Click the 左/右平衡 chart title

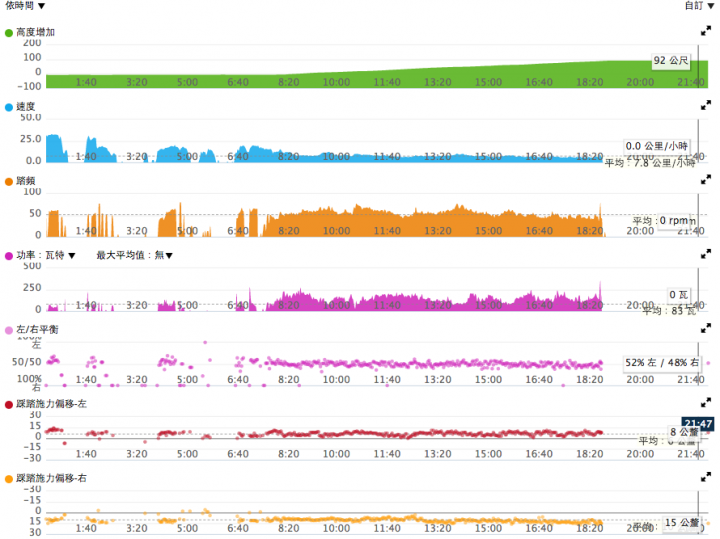(37, 330)
